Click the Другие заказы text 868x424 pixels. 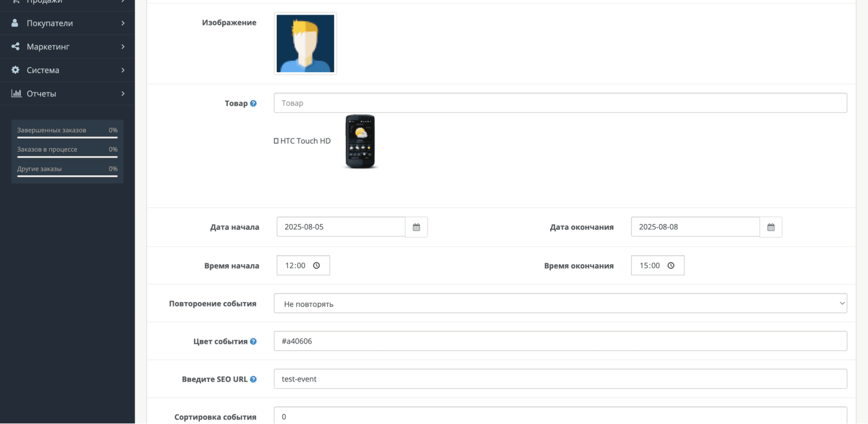pyautogui.click(x=39, y=169)
